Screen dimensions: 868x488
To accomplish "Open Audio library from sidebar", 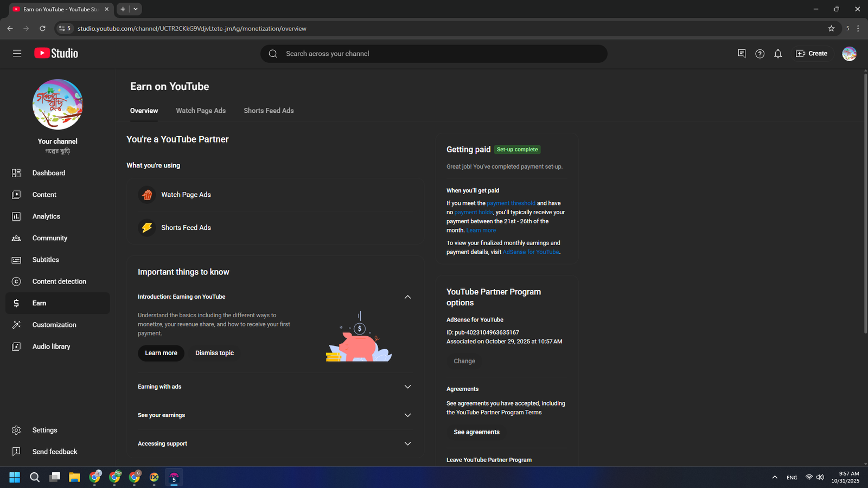I will 51,346.
